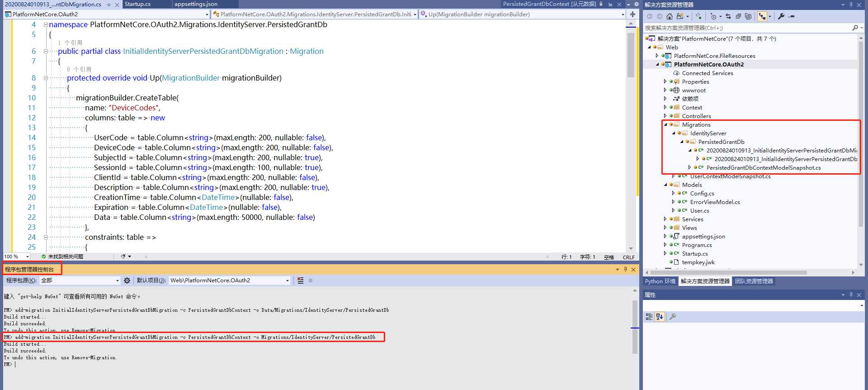Click Preview Selected Items dash icon
This screenshot has height=390, width=868.
791,16
